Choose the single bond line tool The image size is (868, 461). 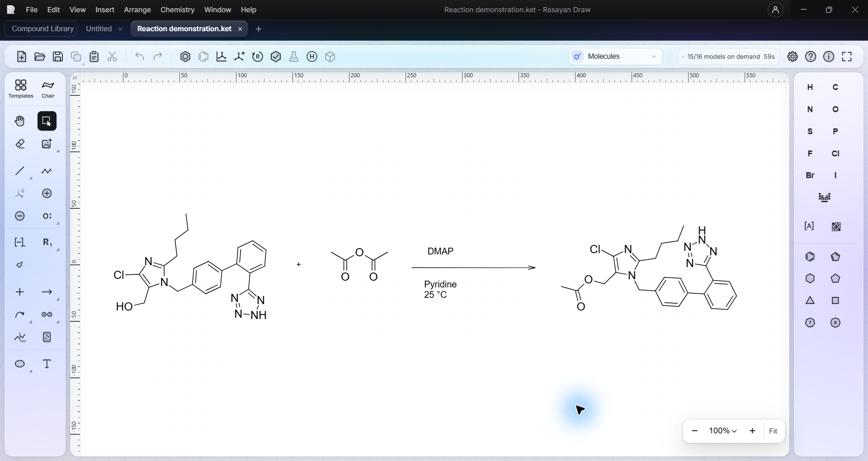click(20, 171)
